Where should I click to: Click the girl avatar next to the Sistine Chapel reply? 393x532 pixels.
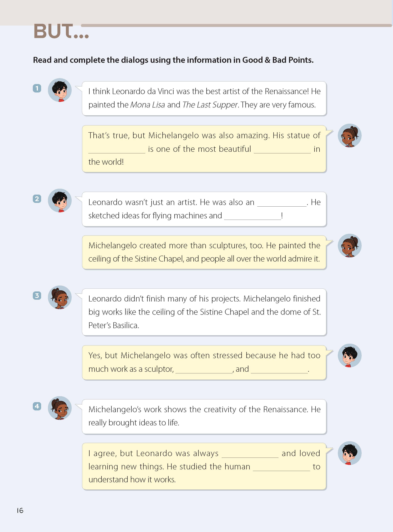click(x=349, y=246)
